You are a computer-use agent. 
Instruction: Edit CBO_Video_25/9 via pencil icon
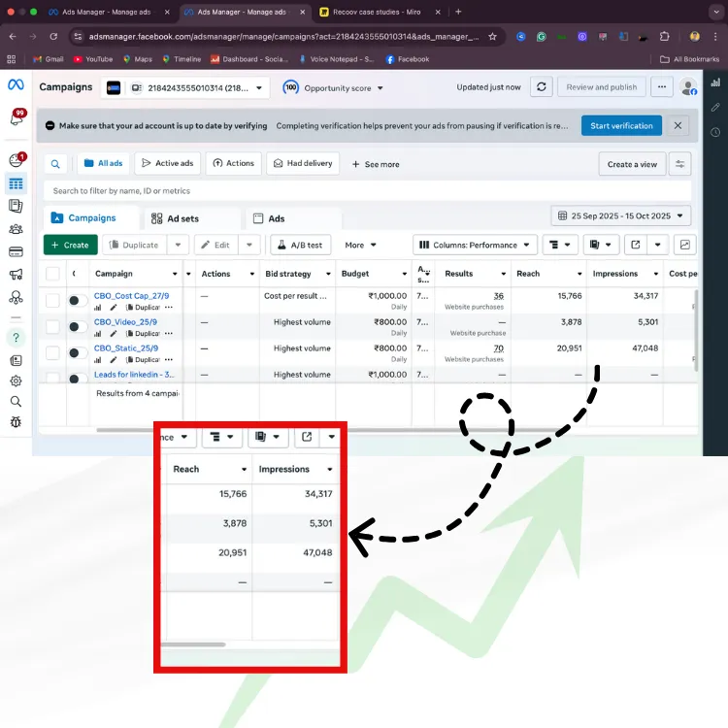[114, 333]
